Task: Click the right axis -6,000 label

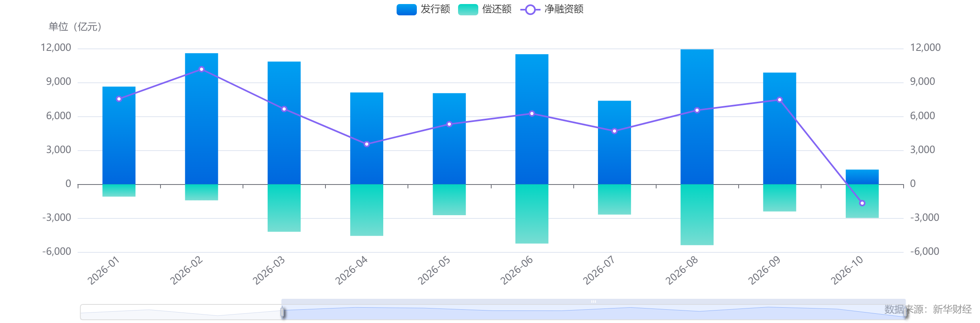Action: click(925, 252)
